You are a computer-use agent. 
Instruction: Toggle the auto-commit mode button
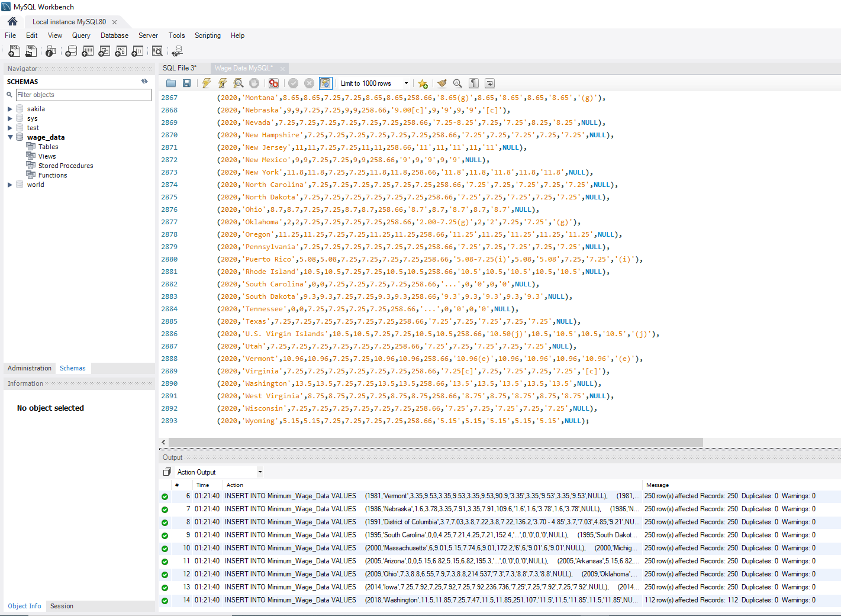325,83
